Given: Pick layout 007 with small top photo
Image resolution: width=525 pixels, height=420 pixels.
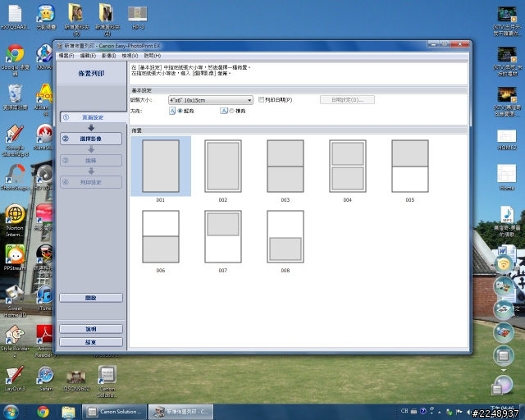Looking at the screenshot, I should pyautogui.click(x=222, y=236).
